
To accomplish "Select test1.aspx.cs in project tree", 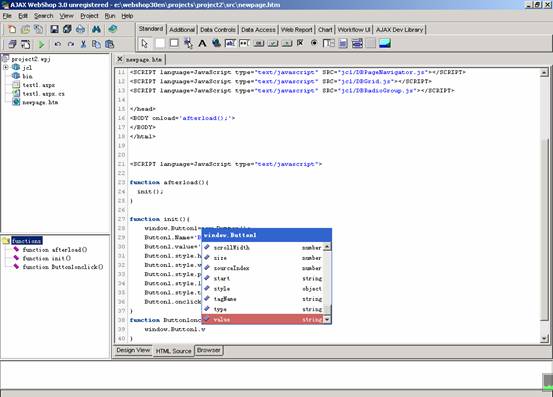I will point(43,94).
